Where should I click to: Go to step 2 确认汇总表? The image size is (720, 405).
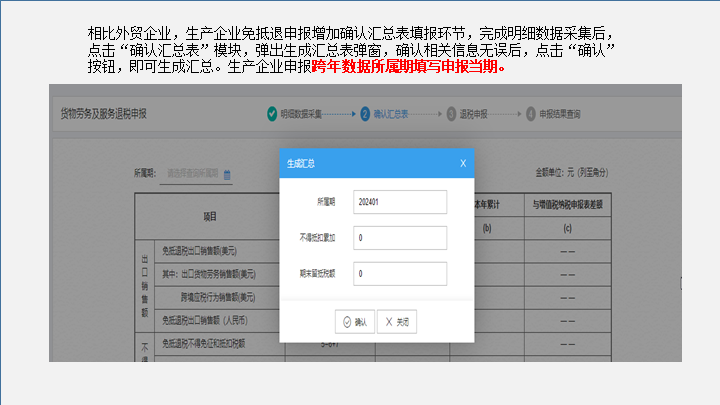pos(385,114)
